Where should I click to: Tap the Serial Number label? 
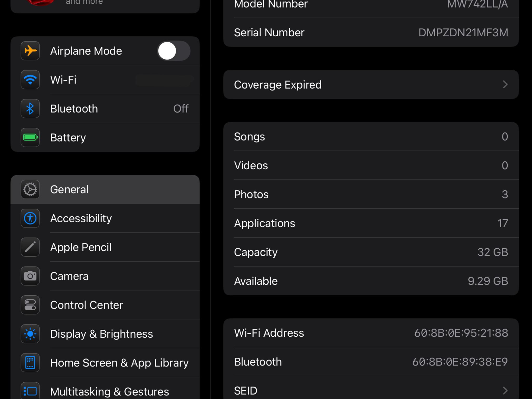point(269,32)
